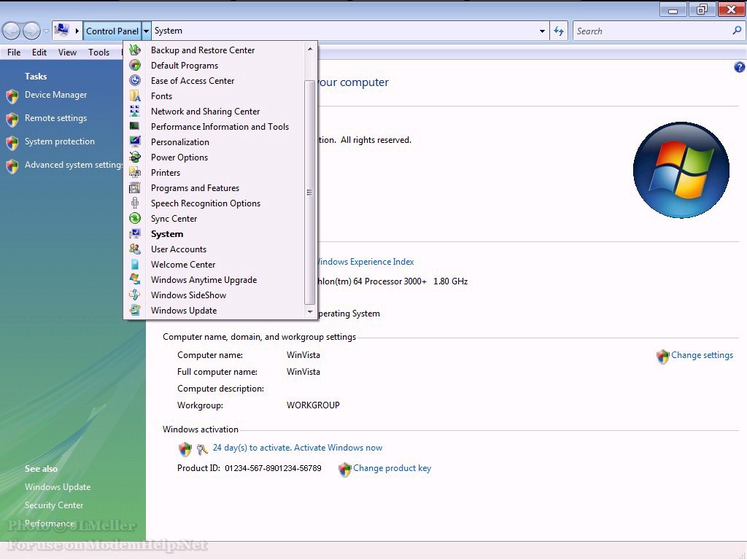Viewport: 747px width, 560px height.
Task: Click the Programs and Features icon
Action: click(135, 187)
